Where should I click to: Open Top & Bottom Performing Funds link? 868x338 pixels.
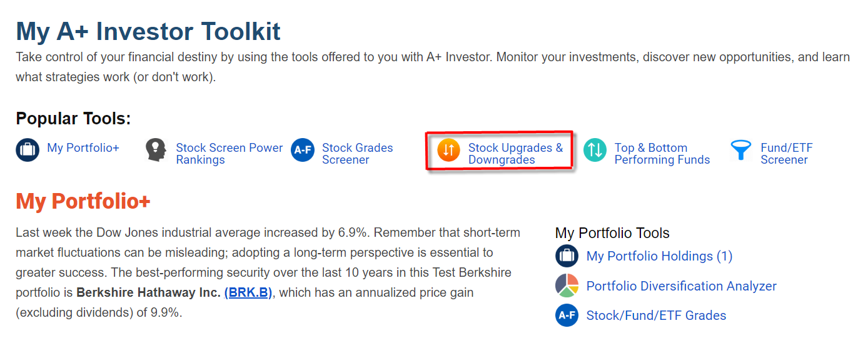[662, 154]
